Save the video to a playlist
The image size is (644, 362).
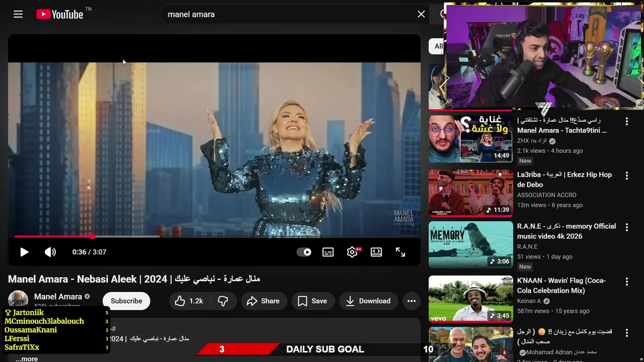tap(312, 301)
